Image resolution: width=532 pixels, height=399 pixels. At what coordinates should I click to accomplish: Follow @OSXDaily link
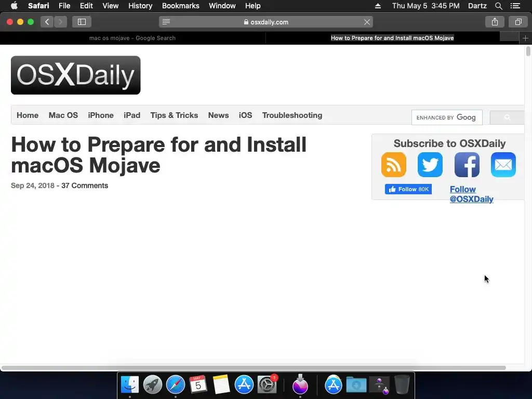(471, 194)
